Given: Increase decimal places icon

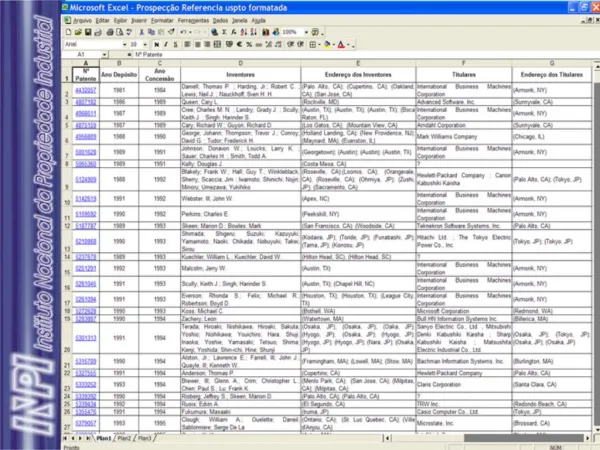Looking at the screenshot, I should [269, 45].
